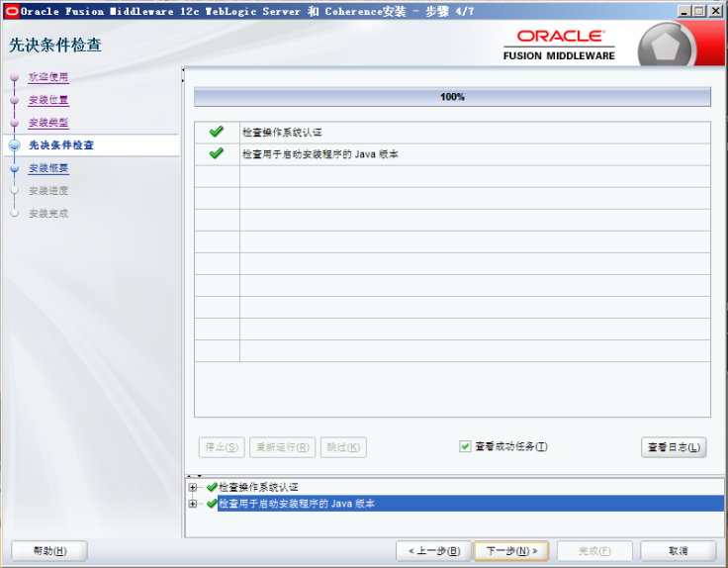Jump to the 安装概要 step
Viewport: 728px width, 568px height.
48,168
